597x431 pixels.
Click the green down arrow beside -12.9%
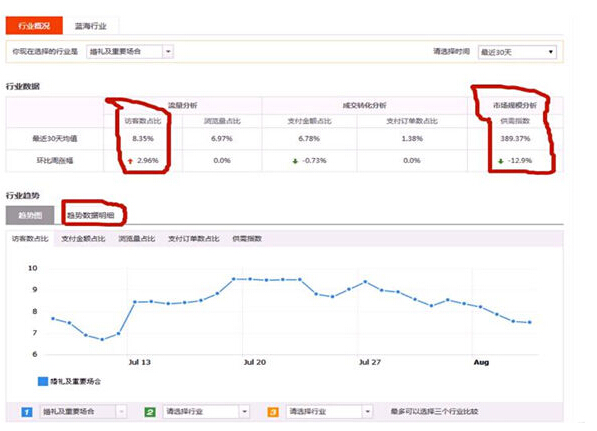point(501,161)
